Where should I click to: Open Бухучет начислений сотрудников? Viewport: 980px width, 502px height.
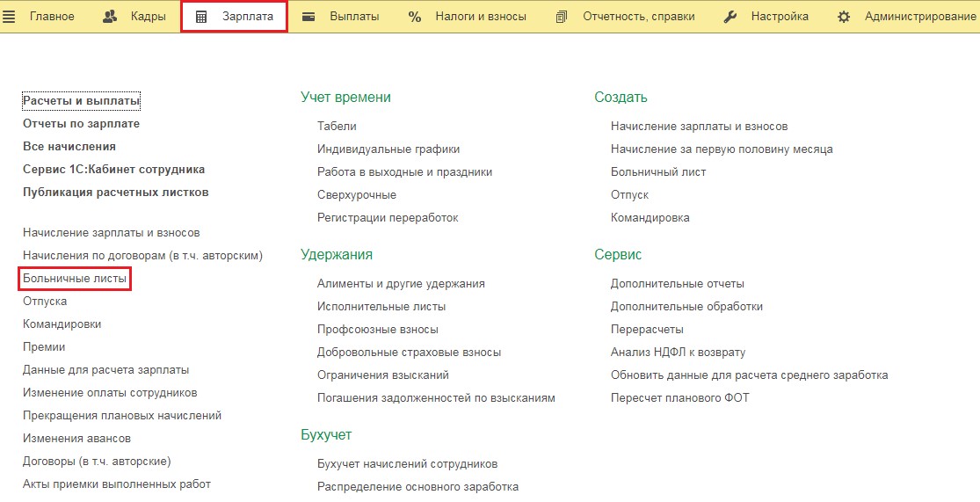(x=408, y=464)
